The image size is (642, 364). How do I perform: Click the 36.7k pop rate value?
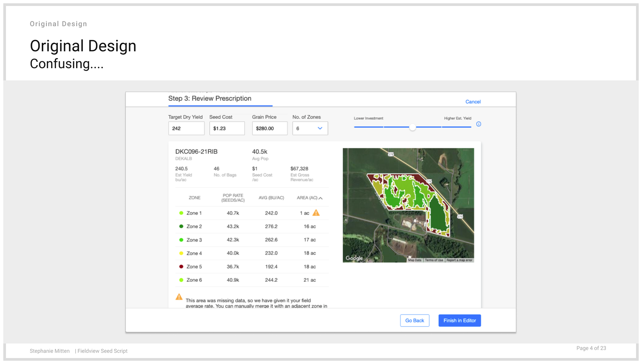233,266
